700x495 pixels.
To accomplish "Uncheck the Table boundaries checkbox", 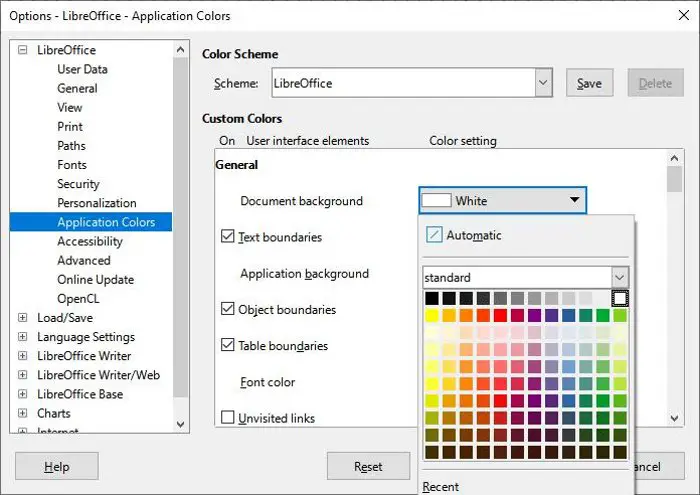I will (228, 345).
